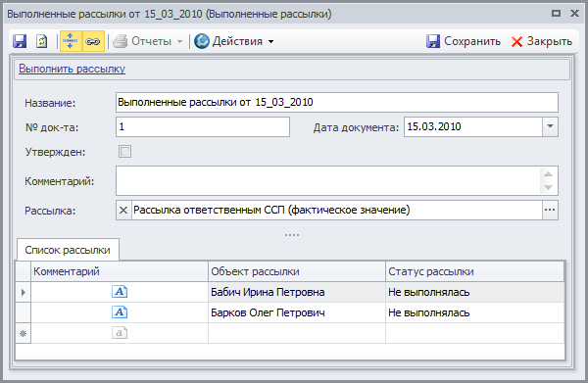Click the Рассылка field value text
Viewport: 588px width, 383px height.
[271, 210]
